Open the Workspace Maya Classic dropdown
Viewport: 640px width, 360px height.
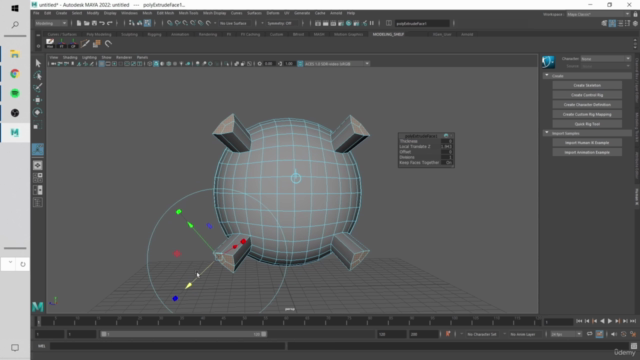tap(598, 14)
